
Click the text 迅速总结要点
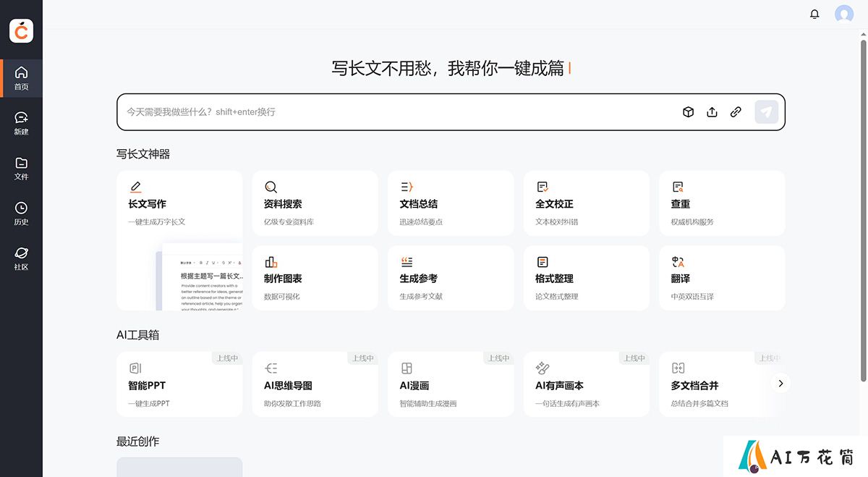tap(421, 221)
